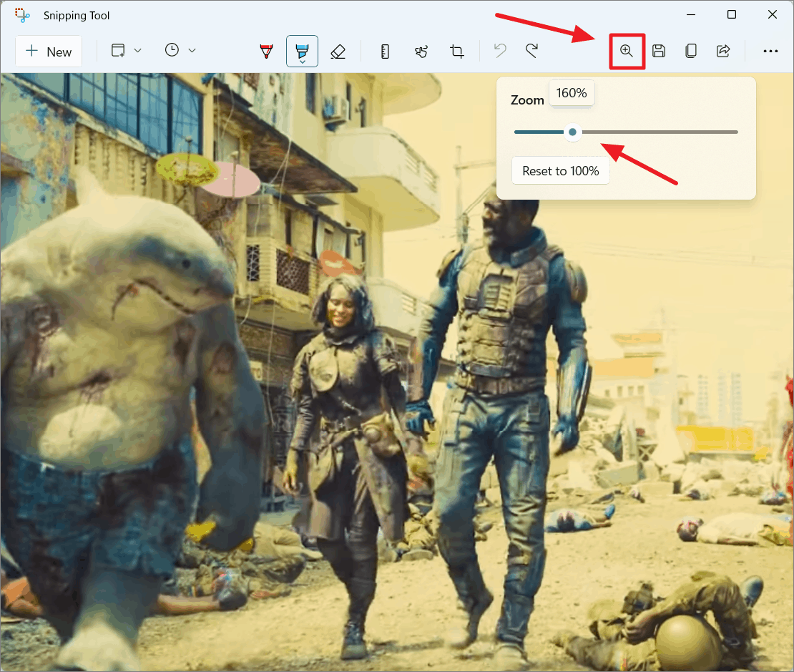The height and width of the screenshot is (672, 794).
Task: Undo the last annotation
Action: pos(499,51)
